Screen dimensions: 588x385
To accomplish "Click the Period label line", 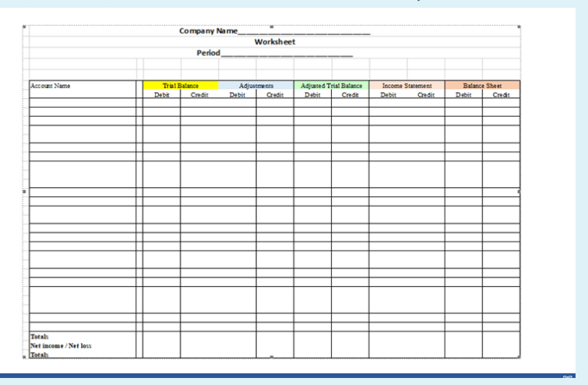I will coord(274,53).
